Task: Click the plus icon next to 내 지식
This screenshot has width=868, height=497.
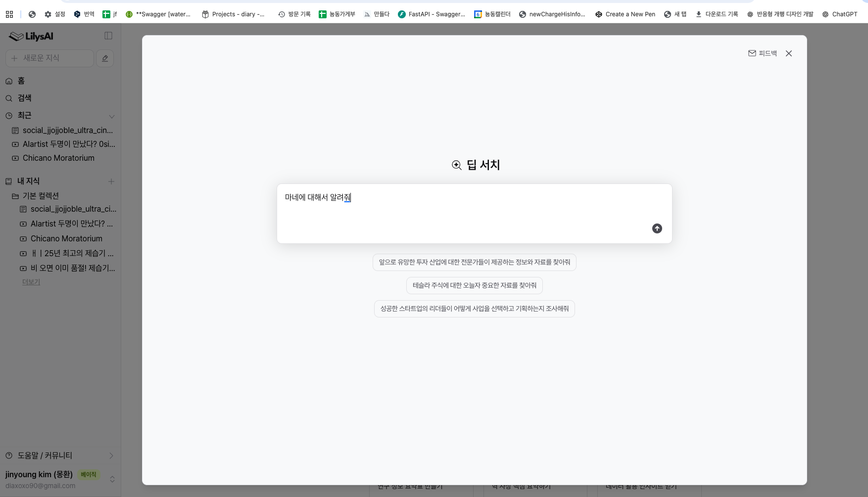Action: (x=111, y=181)
